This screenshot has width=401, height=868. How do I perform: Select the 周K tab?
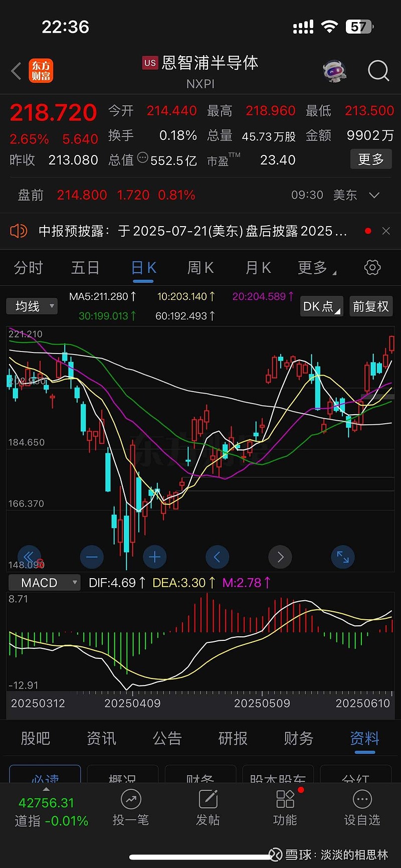click(200, 268)
